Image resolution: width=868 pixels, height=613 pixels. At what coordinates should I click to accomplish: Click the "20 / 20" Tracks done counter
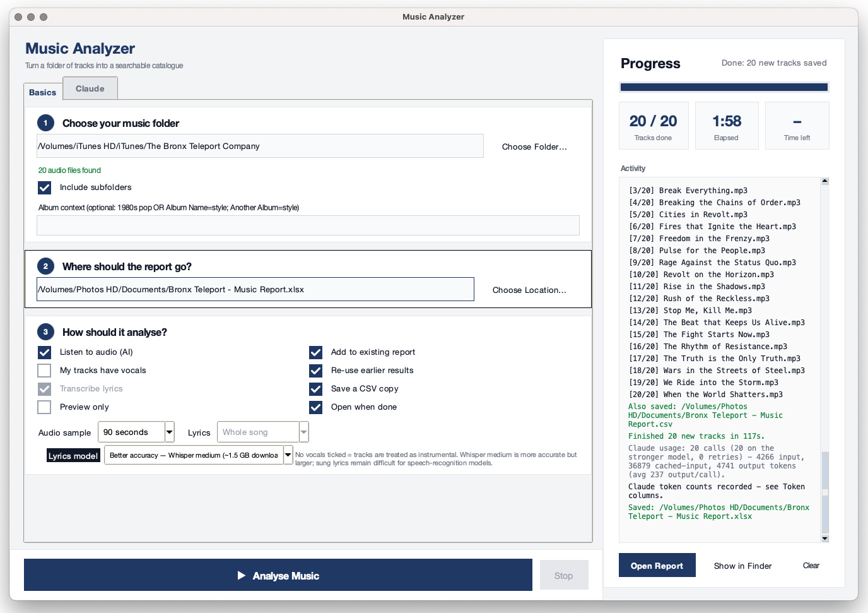(x=654, y=121)
